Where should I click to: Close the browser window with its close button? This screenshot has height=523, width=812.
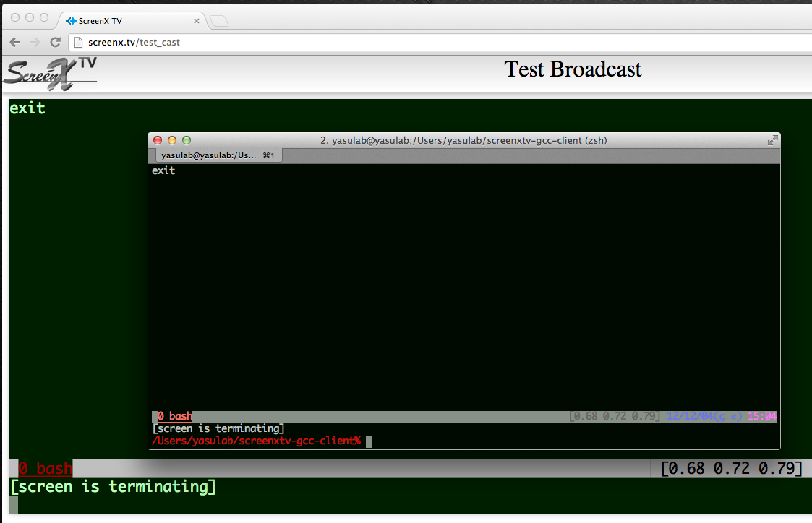[15, 17]
